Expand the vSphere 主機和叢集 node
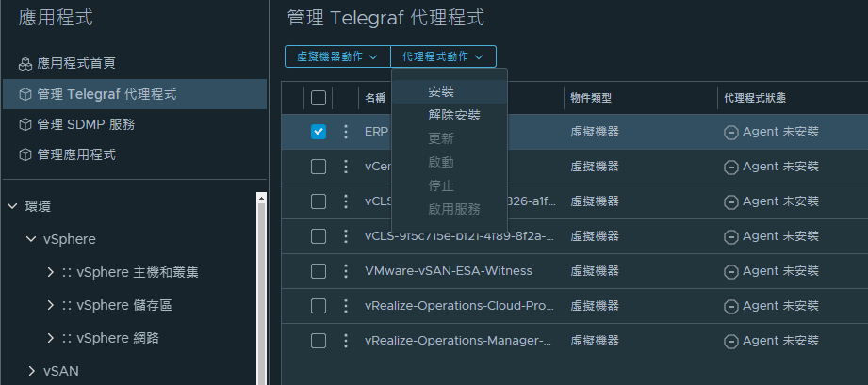Viewport: 868px width, 385px height. tap(50, 272)
